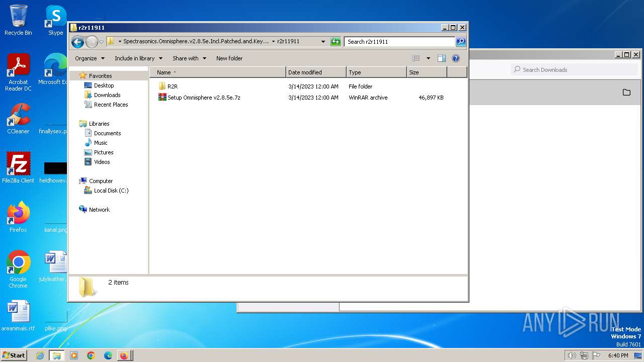Open the address bar history dropdown
This screenshot has width=644, height=362.
[323, 42]
